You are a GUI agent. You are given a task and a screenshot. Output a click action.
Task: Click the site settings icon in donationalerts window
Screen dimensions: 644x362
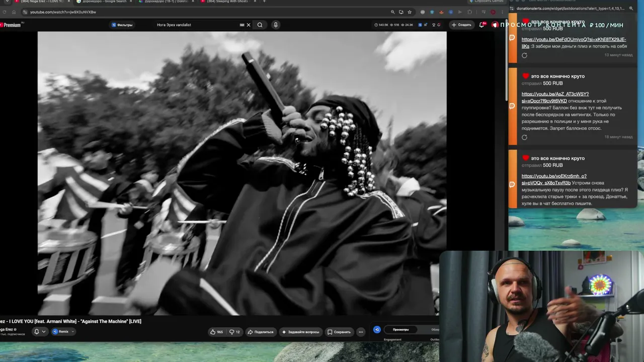point(512,9)
